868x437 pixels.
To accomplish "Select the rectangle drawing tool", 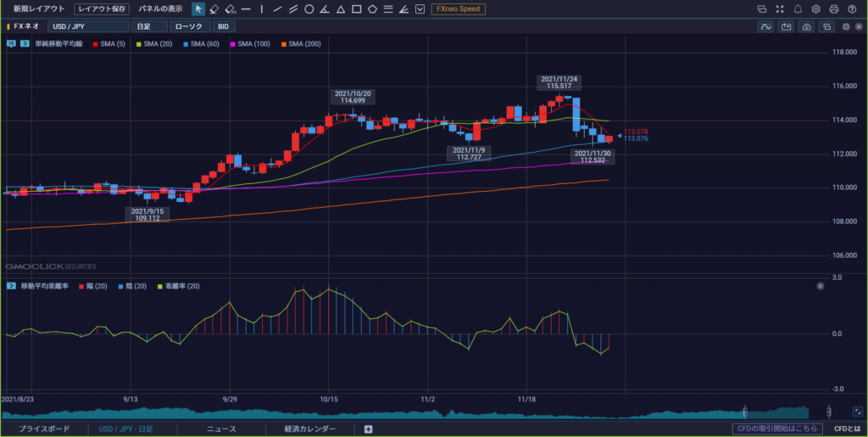I will point(357,8).
